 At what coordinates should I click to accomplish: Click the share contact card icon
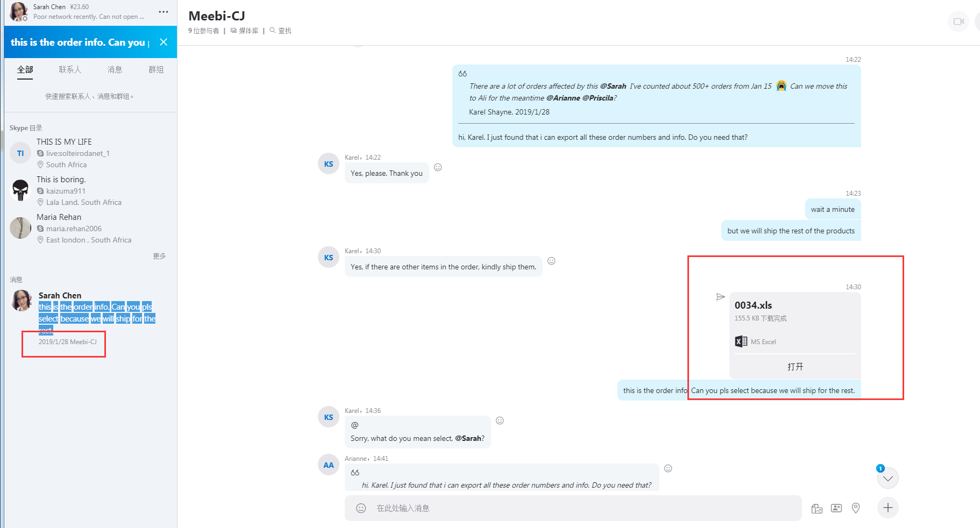click(x=836, y=508)
